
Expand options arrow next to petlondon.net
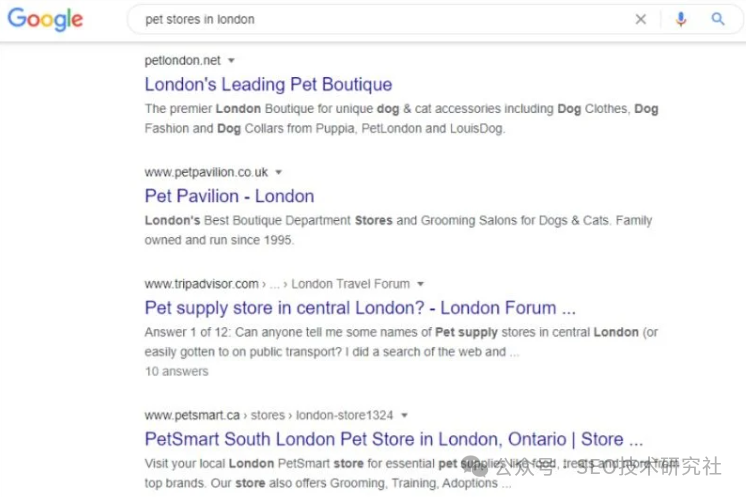click(231, 61)
